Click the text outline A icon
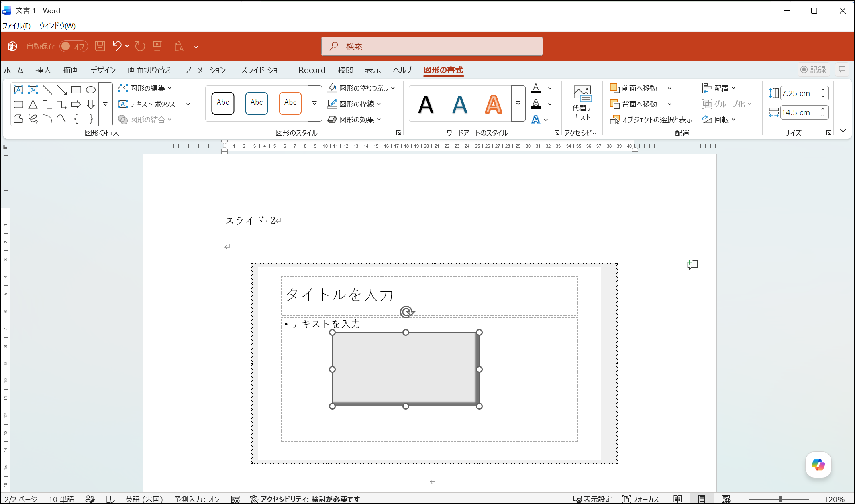 (536, 104)
